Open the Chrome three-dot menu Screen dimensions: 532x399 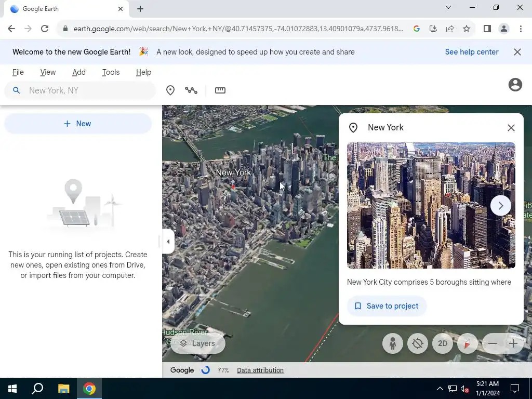tap(521, 29)
